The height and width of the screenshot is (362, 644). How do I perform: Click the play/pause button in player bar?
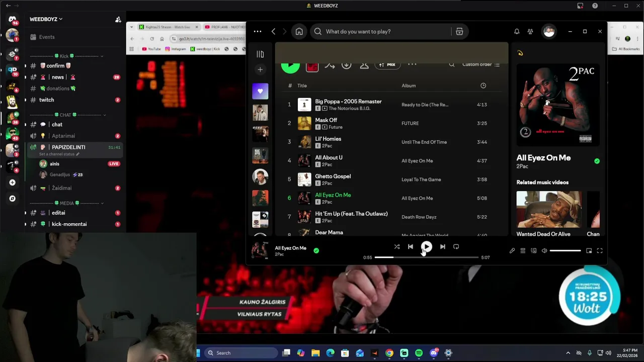426,247
